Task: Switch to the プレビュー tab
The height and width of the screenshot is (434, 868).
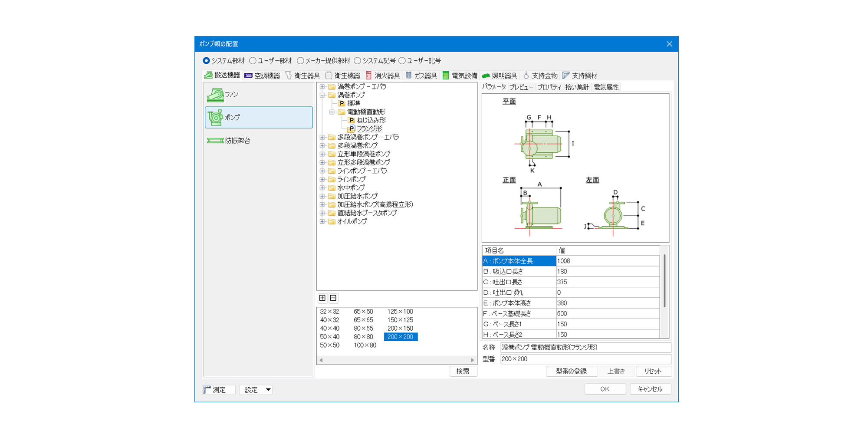Action: (x=521, y=87)
